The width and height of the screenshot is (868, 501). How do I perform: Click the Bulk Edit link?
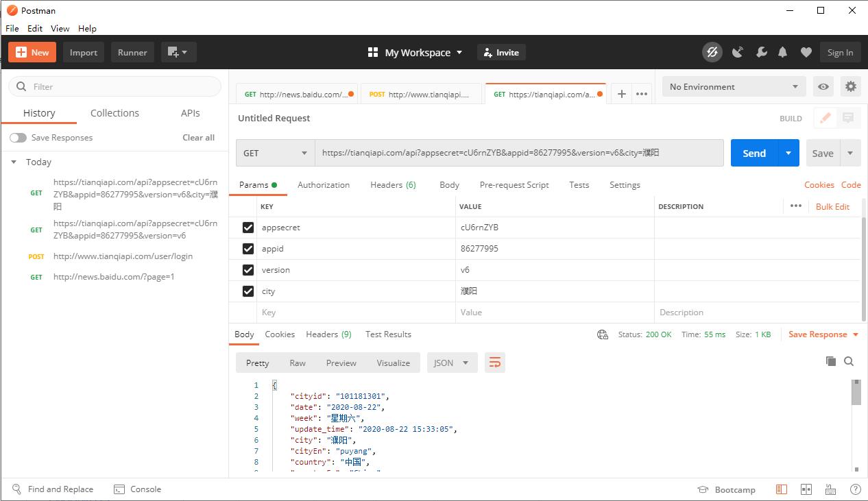point(832,206)
